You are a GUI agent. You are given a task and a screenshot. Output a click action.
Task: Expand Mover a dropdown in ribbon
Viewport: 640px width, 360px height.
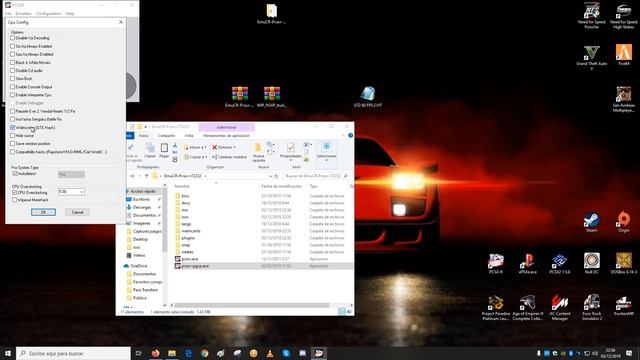click(x=194, y=147)
